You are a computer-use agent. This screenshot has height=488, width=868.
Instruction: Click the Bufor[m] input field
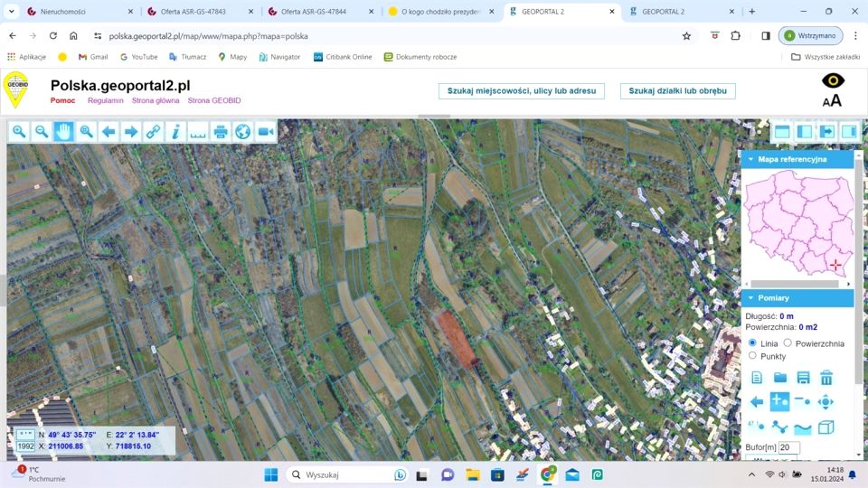(789, 447)
